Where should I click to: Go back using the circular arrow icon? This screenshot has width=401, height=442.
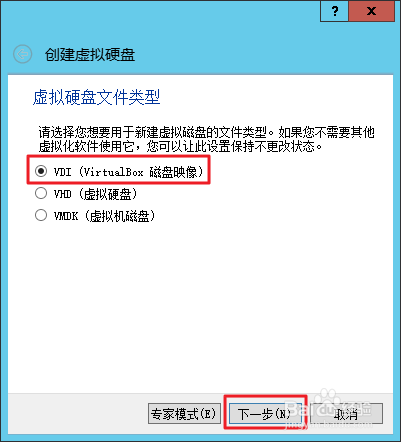tap(22, 54)
